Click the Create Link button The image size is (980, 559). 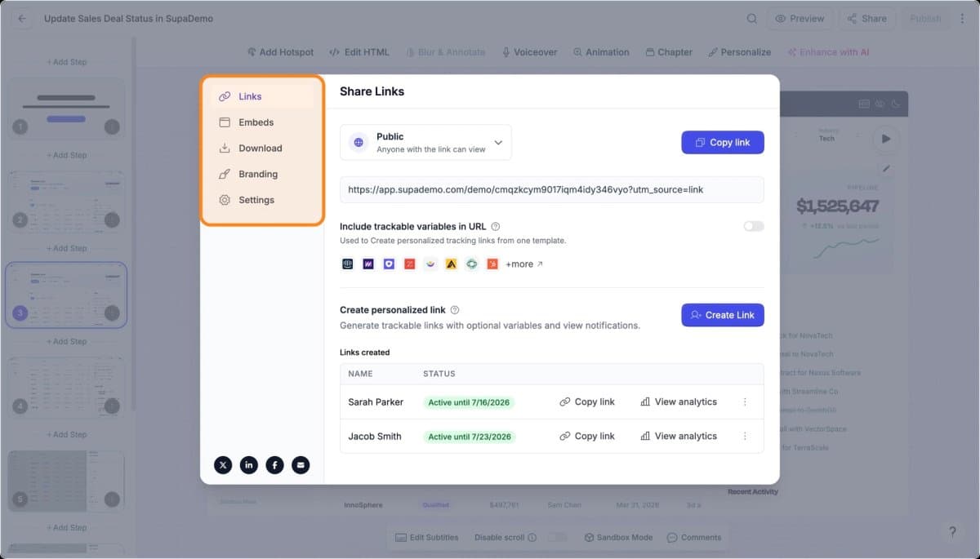[x=723, y=315]
